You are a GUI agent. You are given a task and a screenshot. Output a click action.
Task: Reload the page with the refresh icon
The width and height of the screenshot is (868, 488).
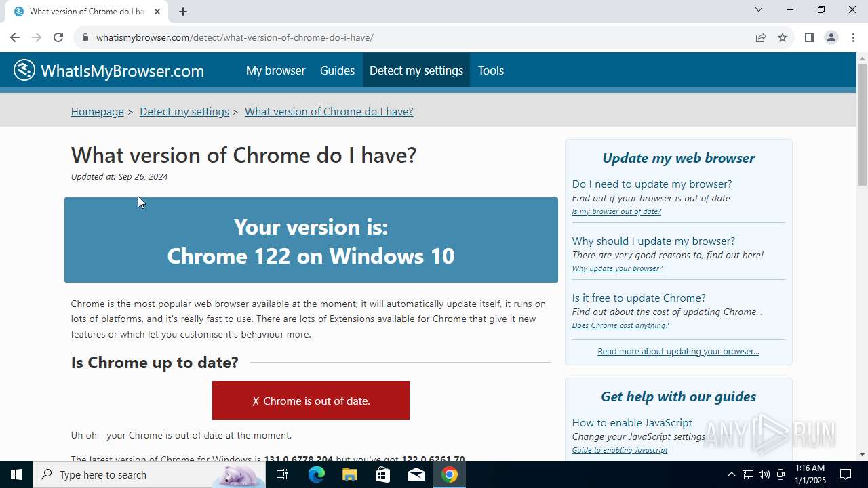point(58,37)
